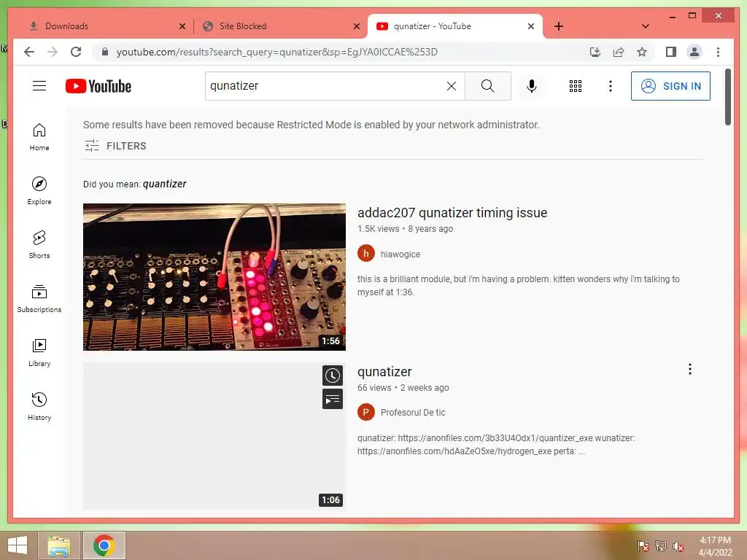747x560 pixels.
Task: Open the YouTube hamburger guide menu
Action: [39, 86]
